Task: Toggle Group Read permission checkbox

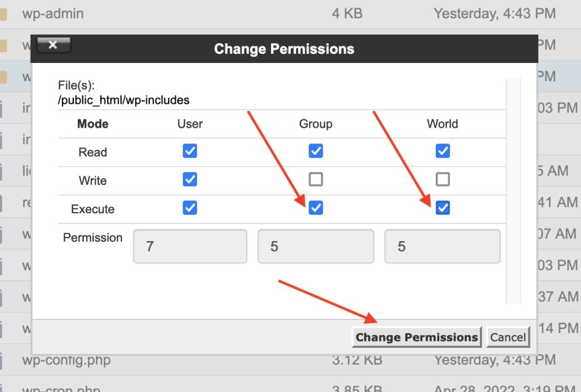Action: 315,151
